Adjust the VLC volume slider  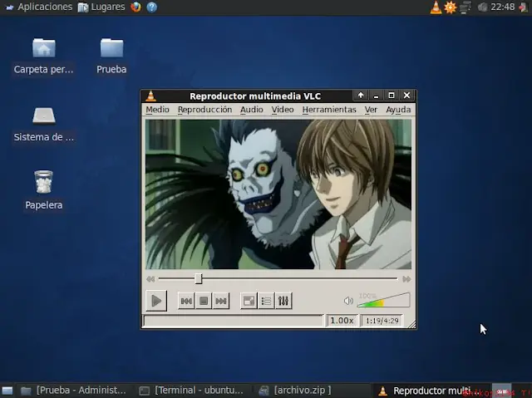[x=384, y=300]
